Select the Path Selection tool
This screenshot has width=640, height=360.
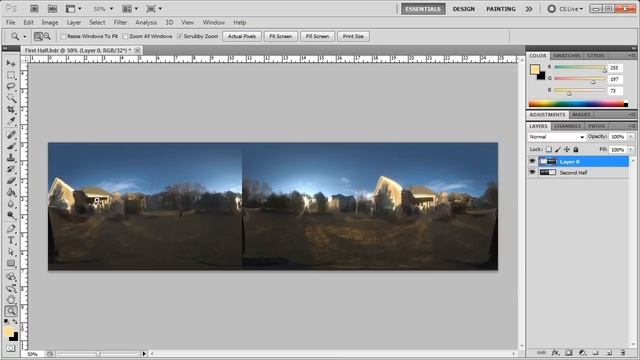[x=11, y=252]
